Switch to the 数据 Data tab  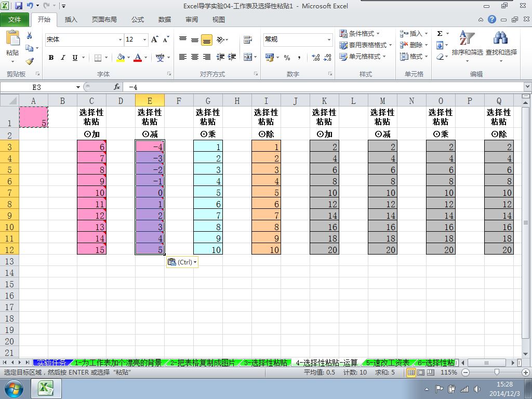coord(165,19)
